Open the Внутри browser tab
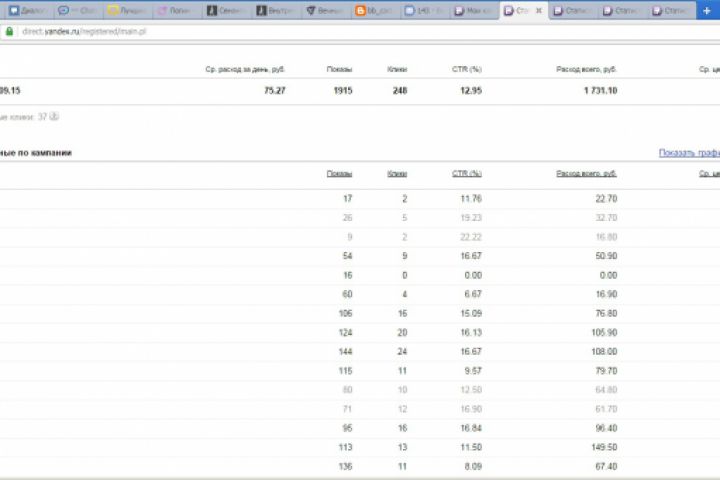The width and height of the screenshot is (720, 480). coord(276,11)
